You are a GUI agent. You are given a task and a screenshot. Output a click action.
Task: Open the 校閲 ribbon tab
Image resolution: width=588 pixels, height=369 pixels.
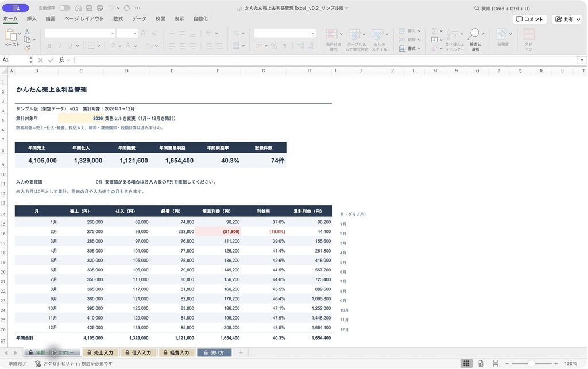click(161, 19)
